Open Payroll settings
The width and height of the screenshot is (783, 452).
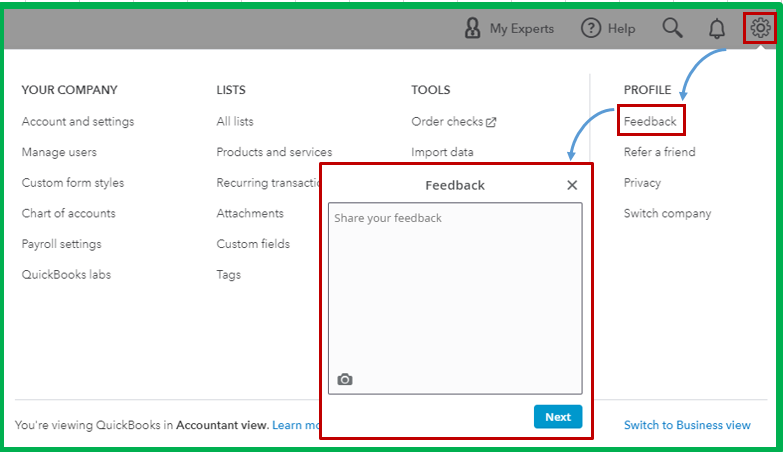[61, 244]
